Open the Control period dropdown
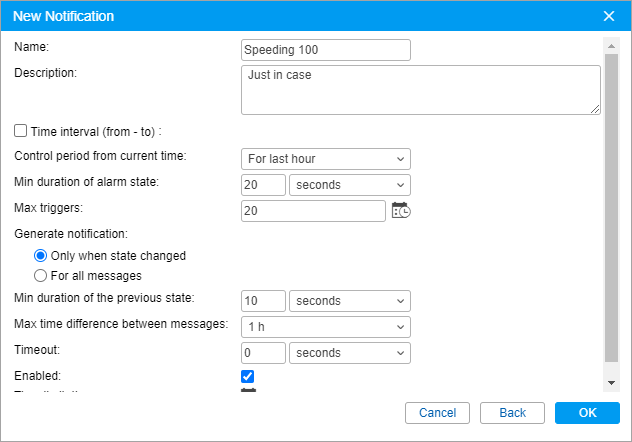Screen dimensions: 632x442 tap(326, 158)
